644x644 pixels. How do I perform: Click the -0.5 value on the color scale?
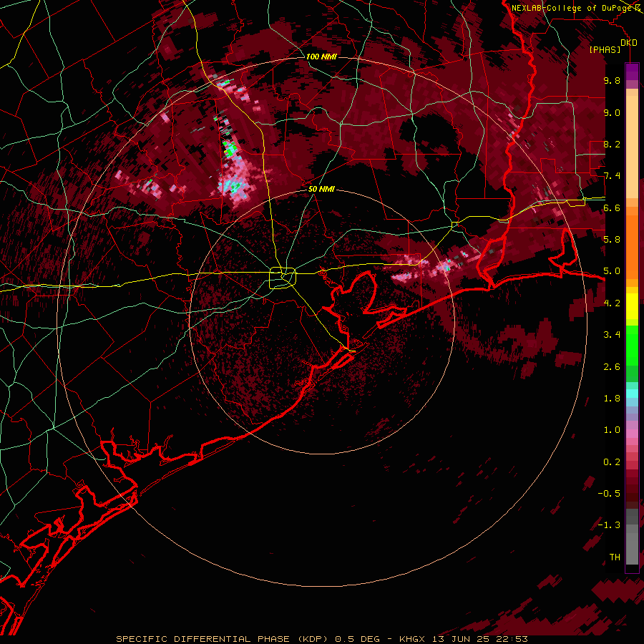[x=609, y=494]
